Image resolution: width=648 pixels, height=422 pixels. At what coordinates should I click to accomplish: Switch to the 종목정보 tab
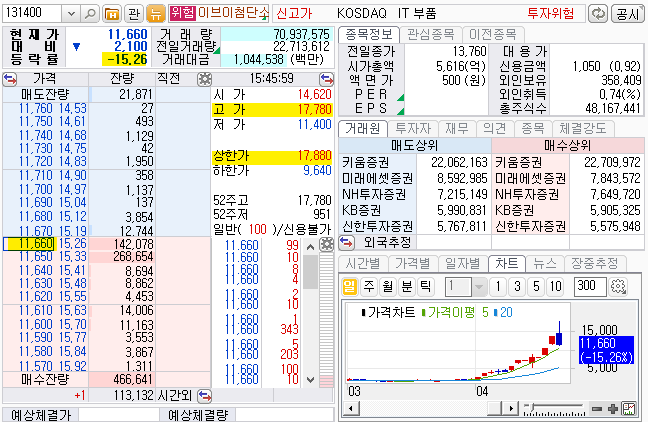pos(369,34)
